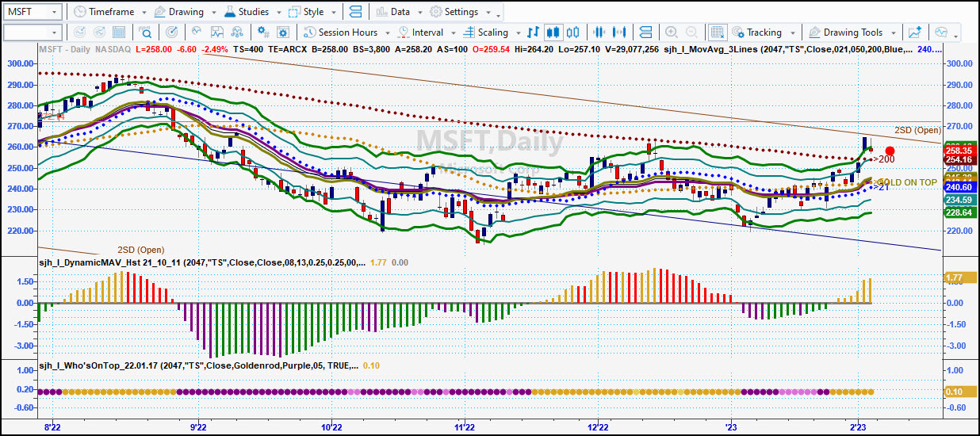Toggle the dotted grid icon before Tracking

[717, 33]
